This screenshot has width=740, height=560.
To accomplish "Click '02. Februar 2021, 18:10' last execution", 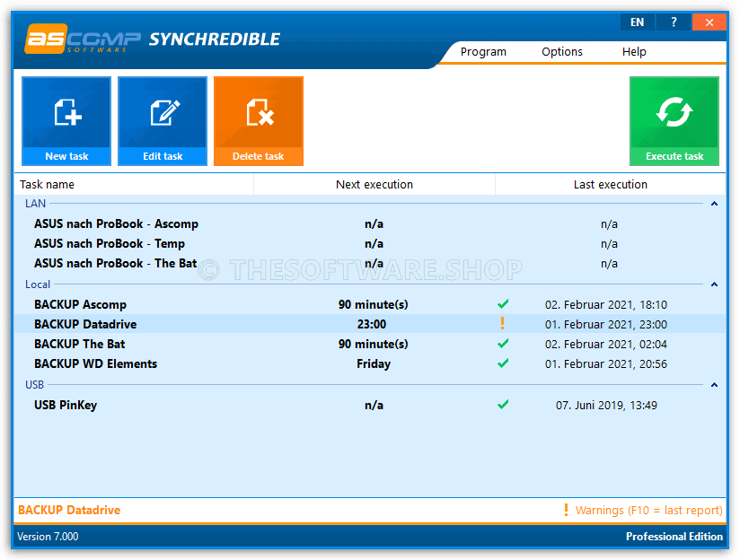I will [x=606, y=305].
